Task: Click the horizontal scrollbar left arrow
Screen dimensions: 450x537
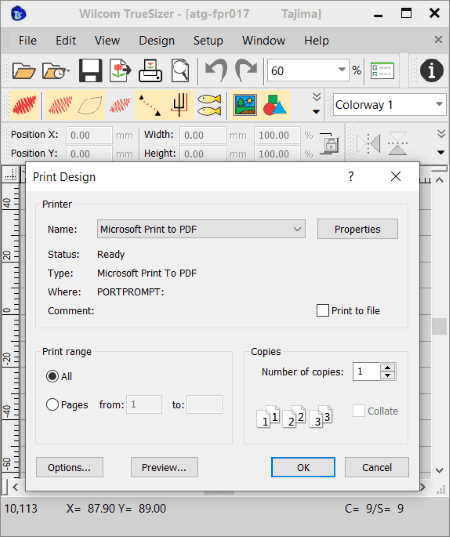Action: coord(15,487)
